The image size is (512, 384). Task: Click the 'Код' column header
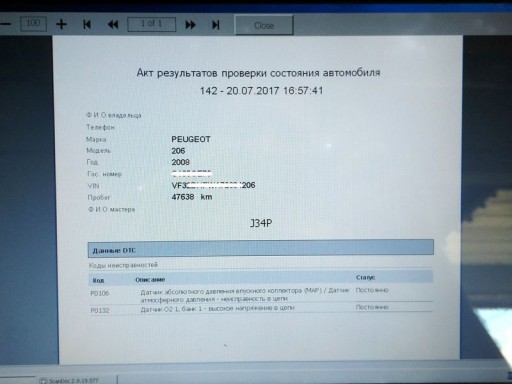coord(98,280)
